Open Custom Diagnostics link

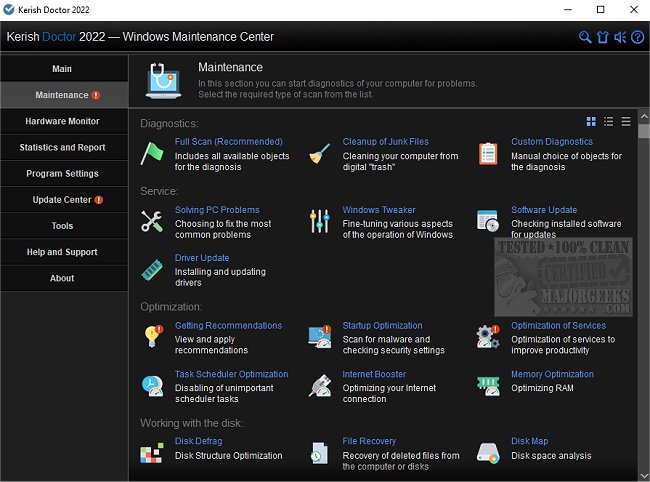pos(552,142)
